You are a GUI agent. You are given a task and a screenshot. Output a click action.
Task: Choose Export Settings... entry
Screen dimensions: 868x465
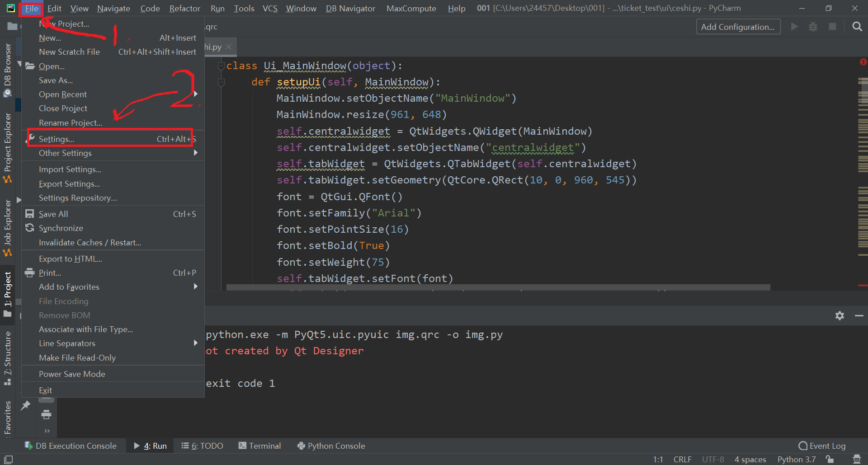click(113, 184)
